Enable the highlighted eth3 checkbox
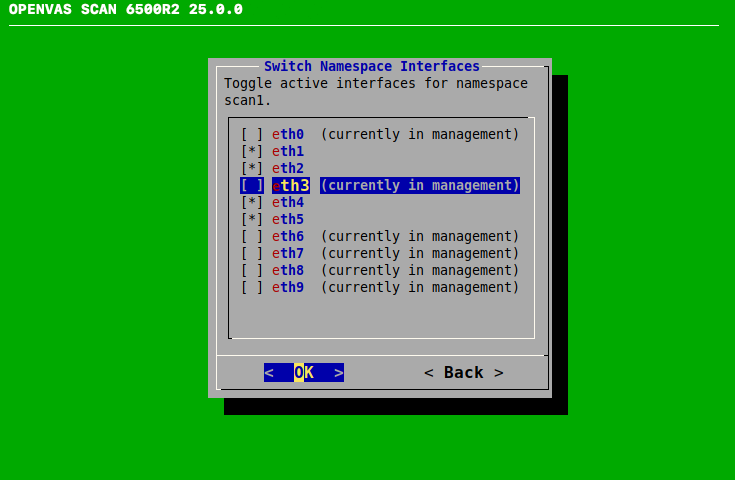The width and height of the screenshot is (735, 480). point(252,185)
